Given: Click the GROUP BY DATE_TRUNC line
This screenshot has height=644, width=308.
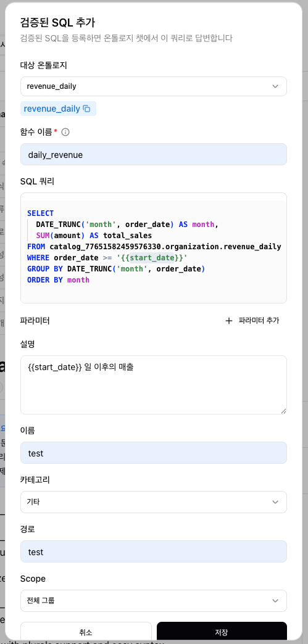Looking at the screenshot, I should click(116, 269).
